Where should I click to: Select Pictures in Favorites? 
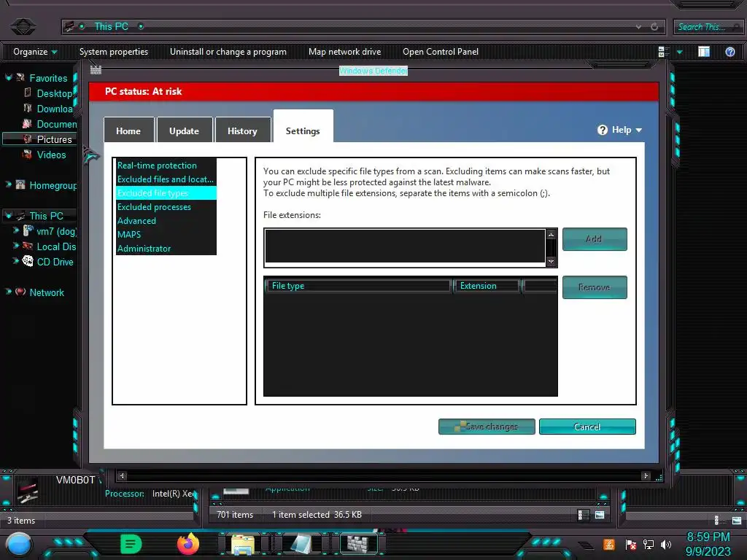[x=54, y=139]
